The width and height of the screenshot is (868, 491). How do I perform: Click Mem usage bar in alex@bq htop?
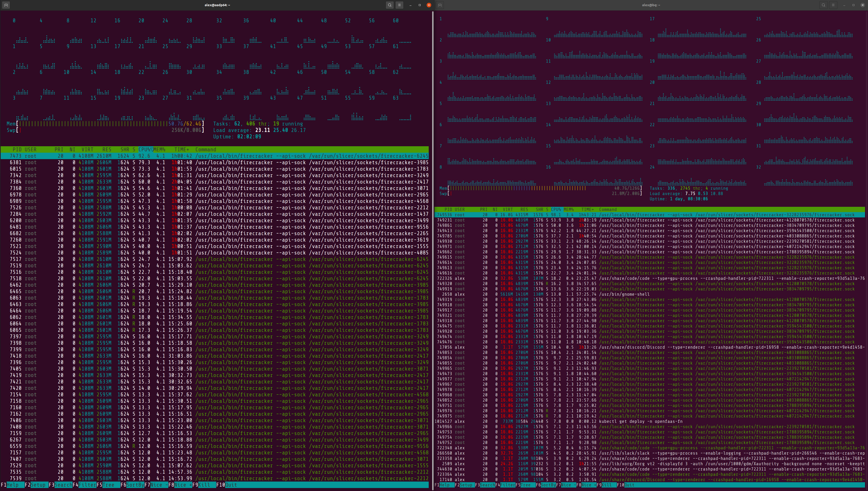pyautogui.click(x=541, y=188)
